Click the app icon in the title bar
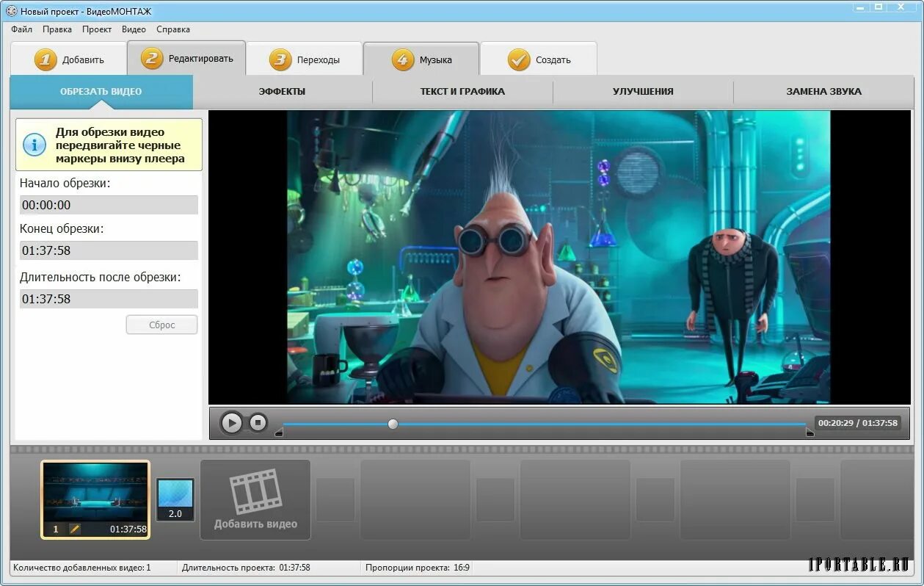Viewport: 924px width, 586px height. (11, 12)
